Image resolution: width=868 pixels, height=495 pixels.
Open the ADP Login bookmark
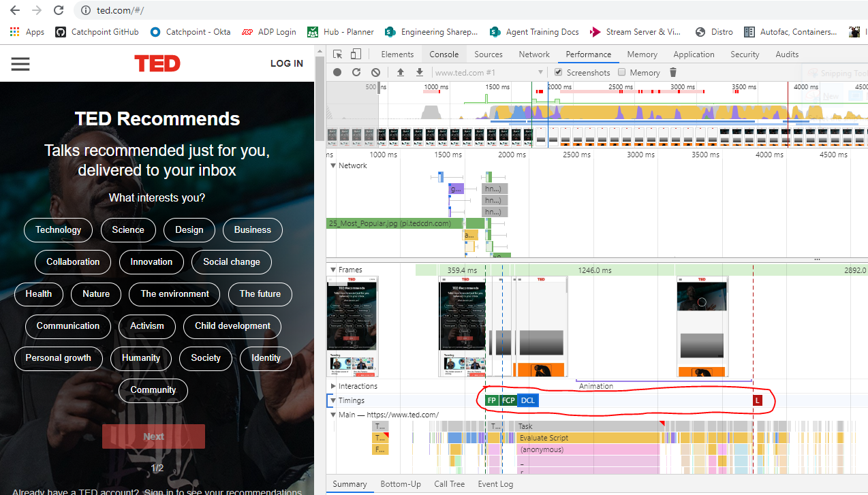pyautogui.click(x=268, y=31)
